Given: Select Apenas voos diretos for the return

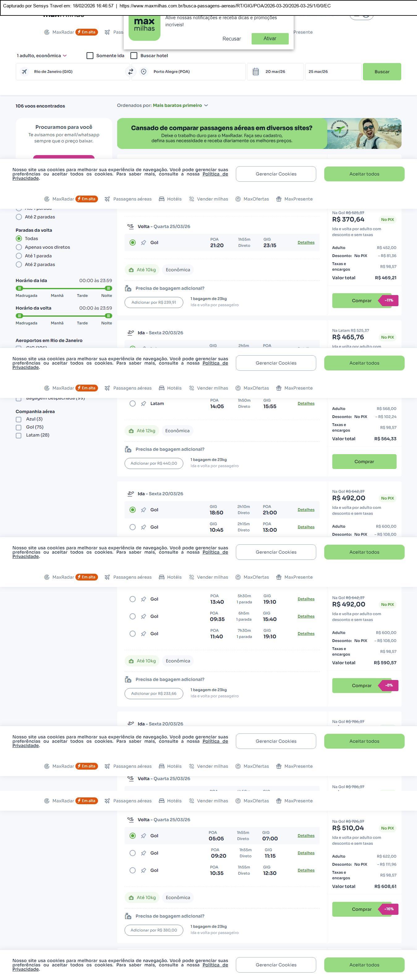Looking at the screenshot, I should click(19, 247).
